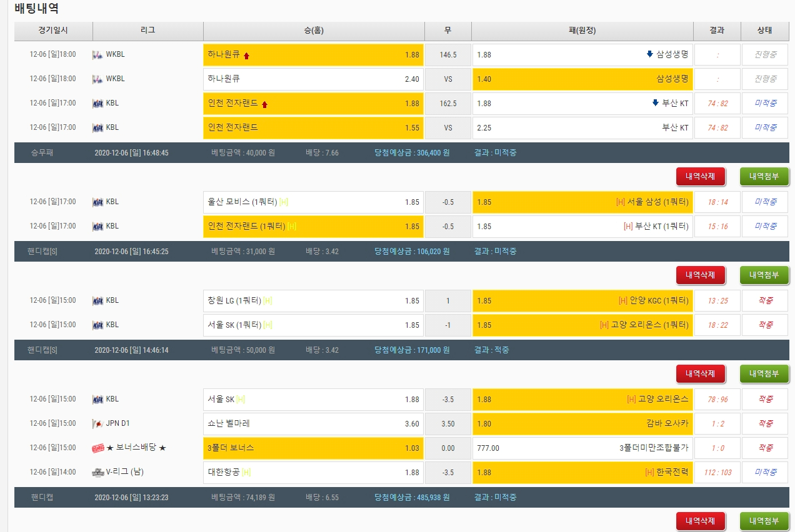Attach the bet record placed at 13:23:23

point(764,521)
